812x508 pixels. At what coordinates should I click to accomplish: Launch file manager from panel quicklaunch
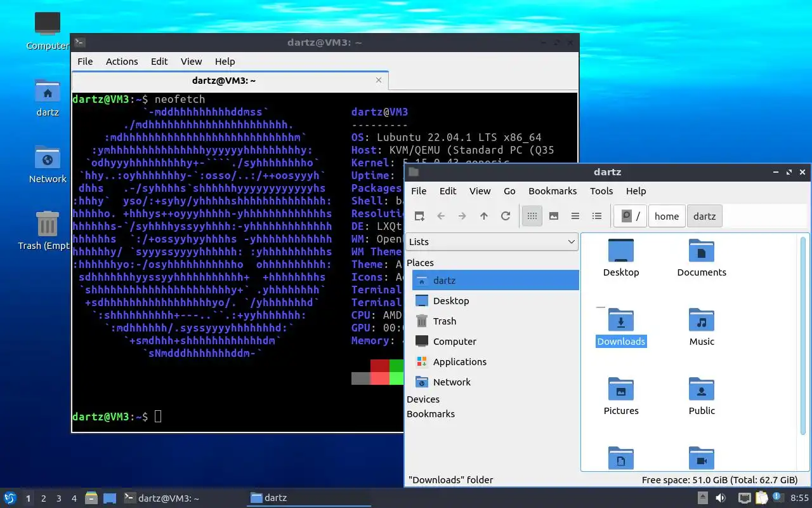(91, 498)
